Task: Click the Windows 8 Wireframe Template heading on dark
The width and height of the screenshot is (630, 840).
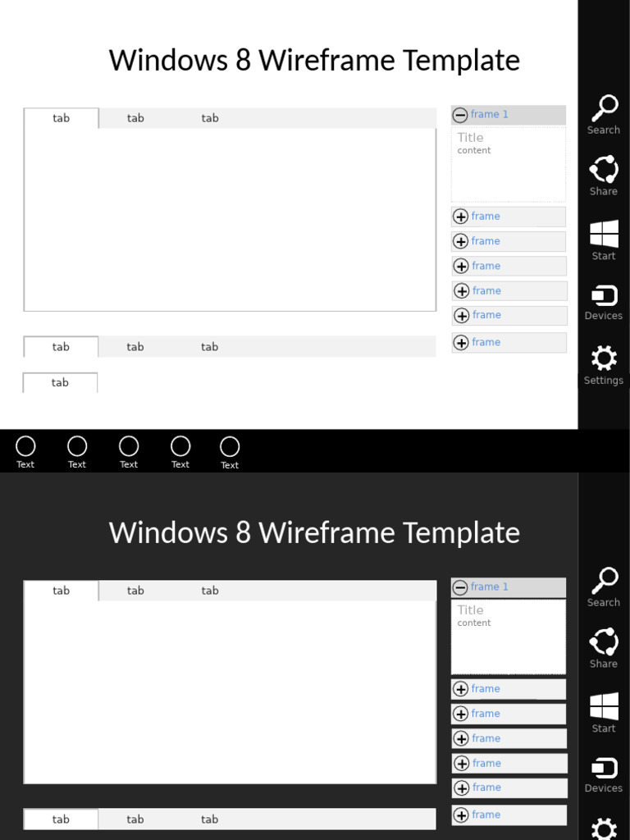Action: pyautogui.click(x=314, y=532)
